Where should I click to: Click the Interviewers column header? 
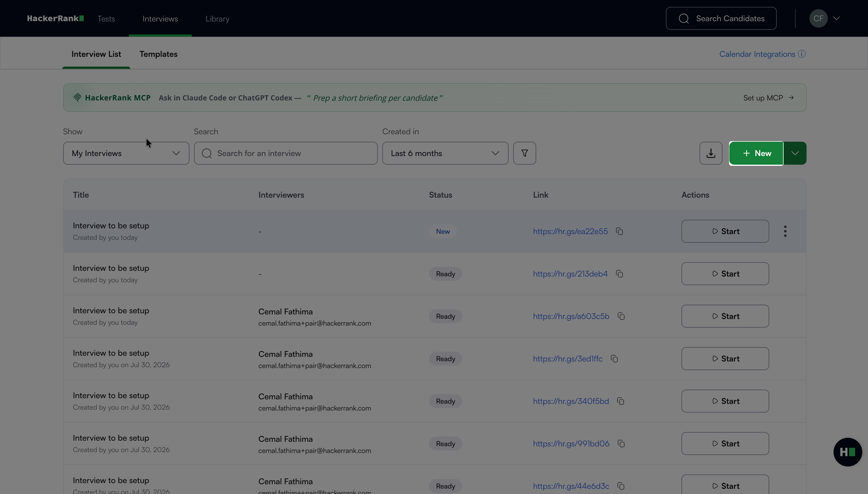pos(281,195)
